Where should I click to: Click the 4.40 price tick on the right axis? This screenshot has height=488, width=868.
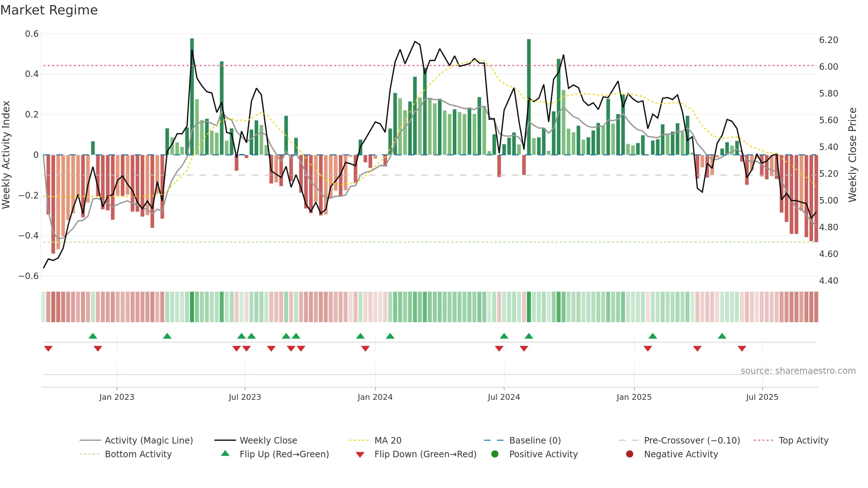829,281
